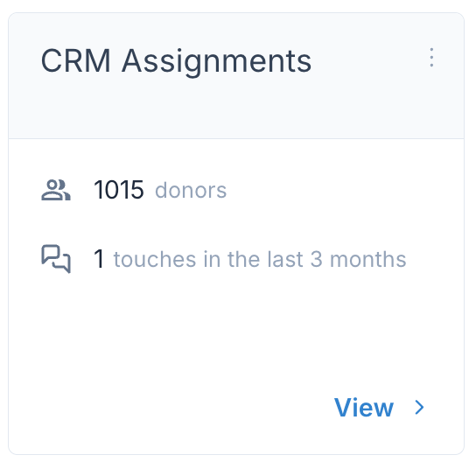Click touches in the last 3 months text
The height and width of the screenshot is (469, 476).
260,259
